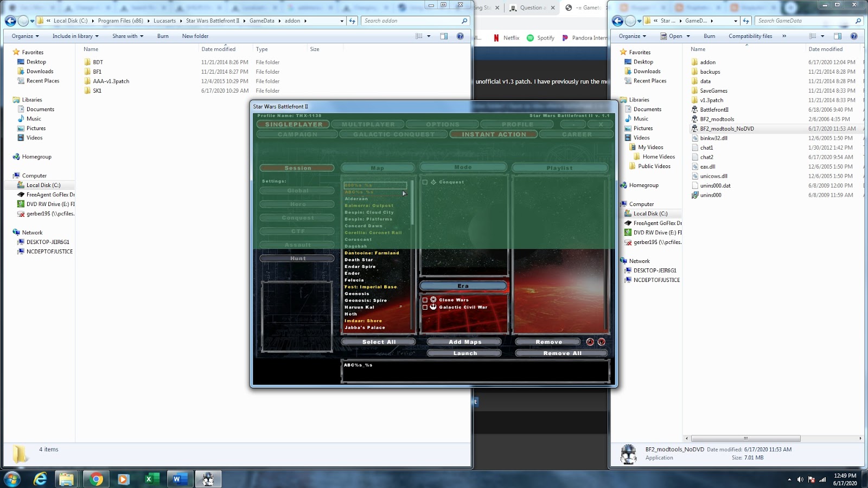Select the Jabba's Palace map
The height and width of the screenshot is (488, 868).
(365, 328)
